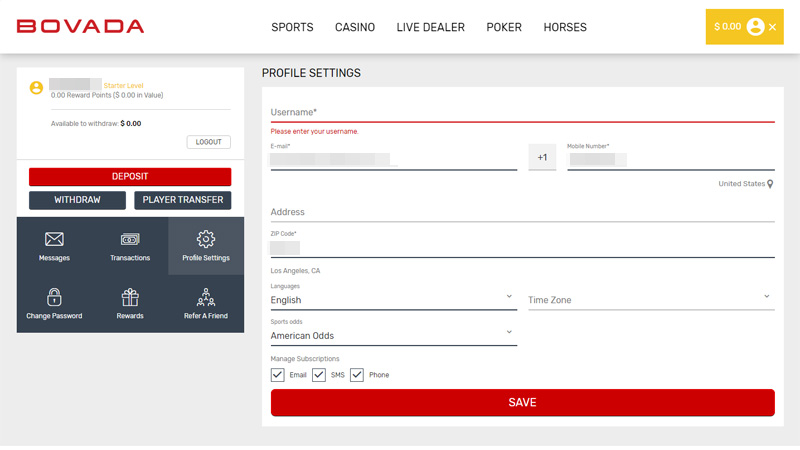Open the Refer A Friend people icon
Screen dimensions: 800x450
coord(206,297)
